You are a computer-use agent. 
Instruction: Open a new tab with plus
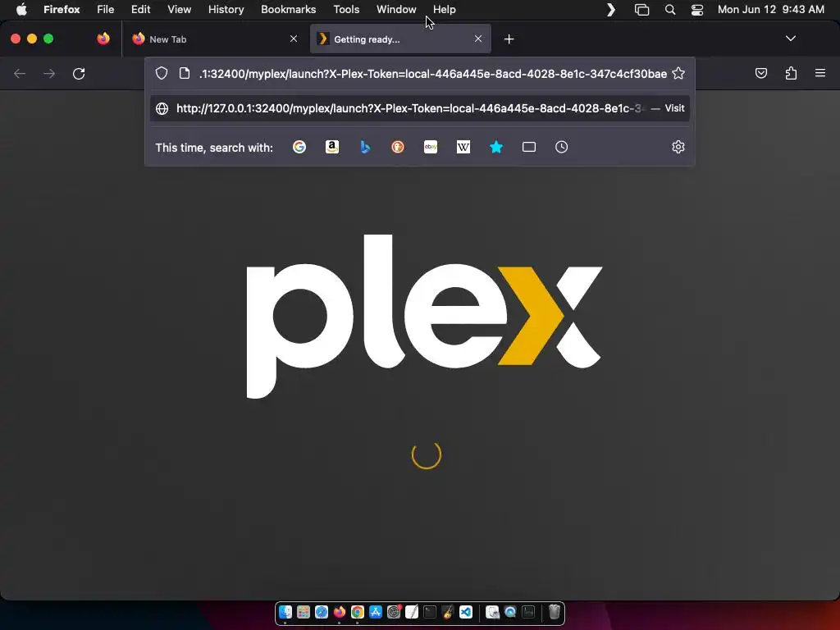509,39
